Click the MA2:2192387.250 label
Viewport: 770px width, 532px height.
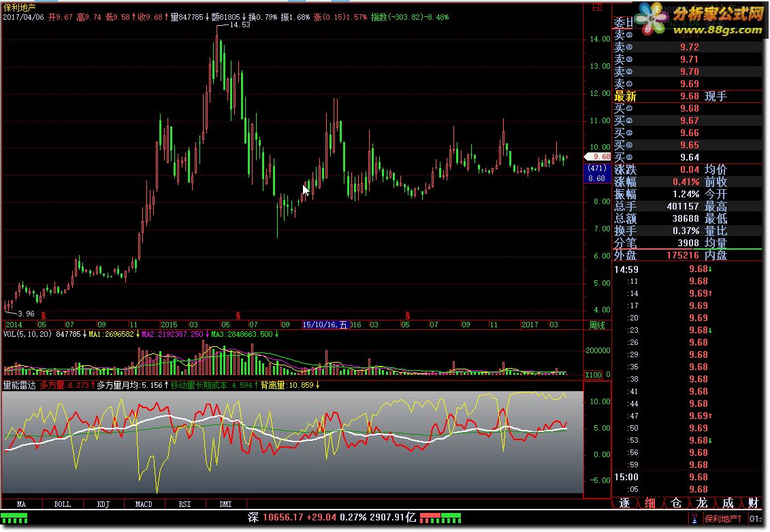click(x=172, y=334)
